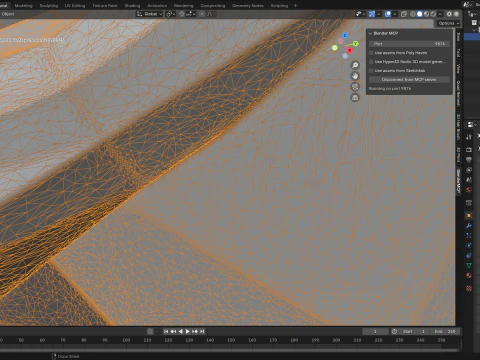The image size is (480, 360).
Task: Collapse the Blender MCP panel
Action: (370, 33)
